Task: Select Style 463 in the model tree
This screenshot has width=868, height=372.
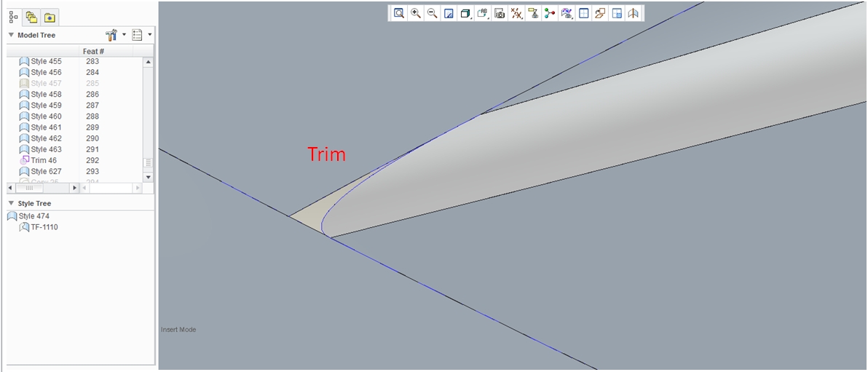Action: [46, 149]
